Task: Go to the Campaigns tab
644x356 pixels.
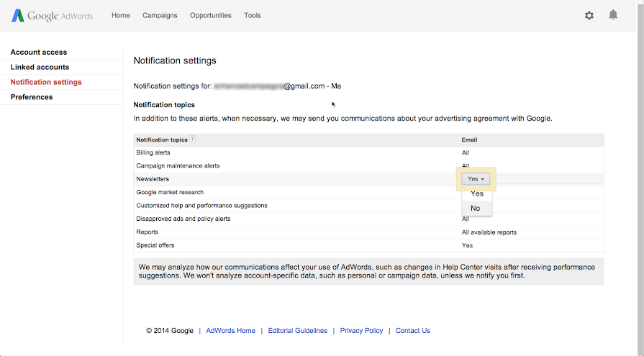Action: (160, 15)
